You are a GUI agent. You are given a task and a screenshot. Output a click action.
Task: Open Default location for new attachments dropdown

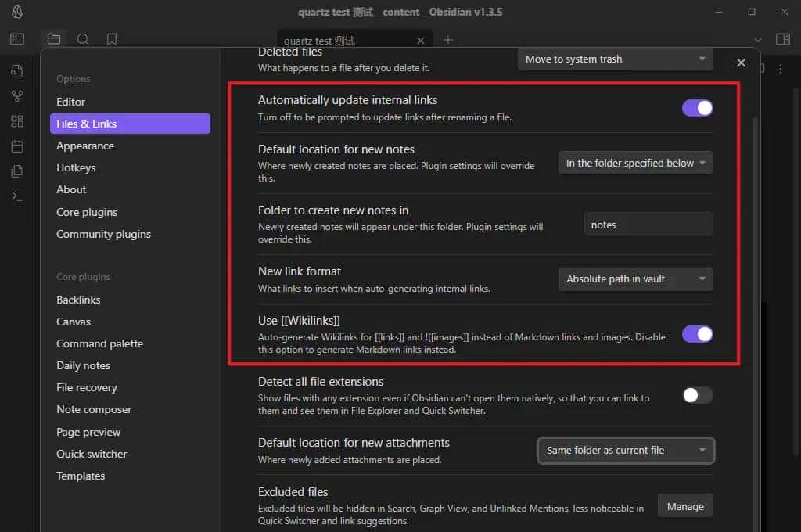point(626,451)
